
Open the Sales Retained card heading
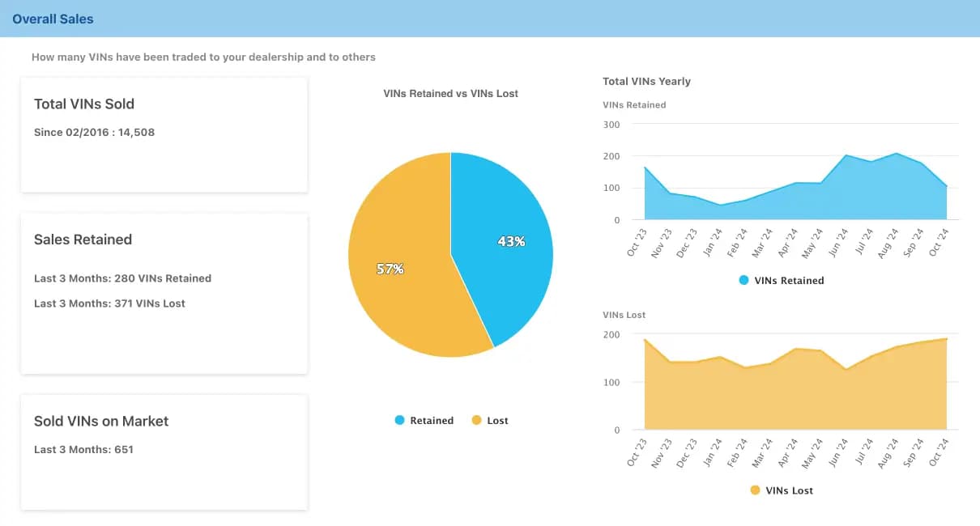[x=83, y=240]
